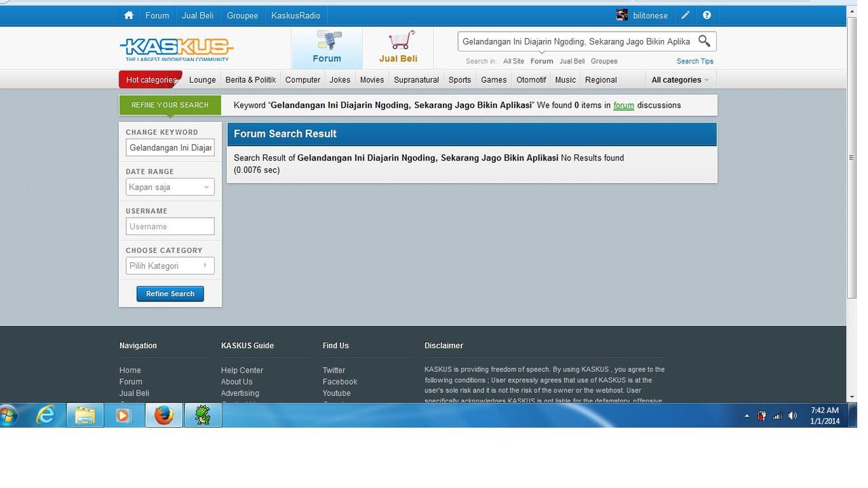Select Groupee search scope
Screen dimensions: 868x488
[604, 61]
